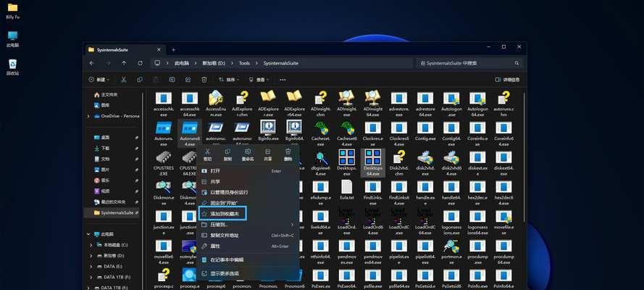Select the Disk2vhd.chm help file
644x290 pixels.
click(399, 157)
